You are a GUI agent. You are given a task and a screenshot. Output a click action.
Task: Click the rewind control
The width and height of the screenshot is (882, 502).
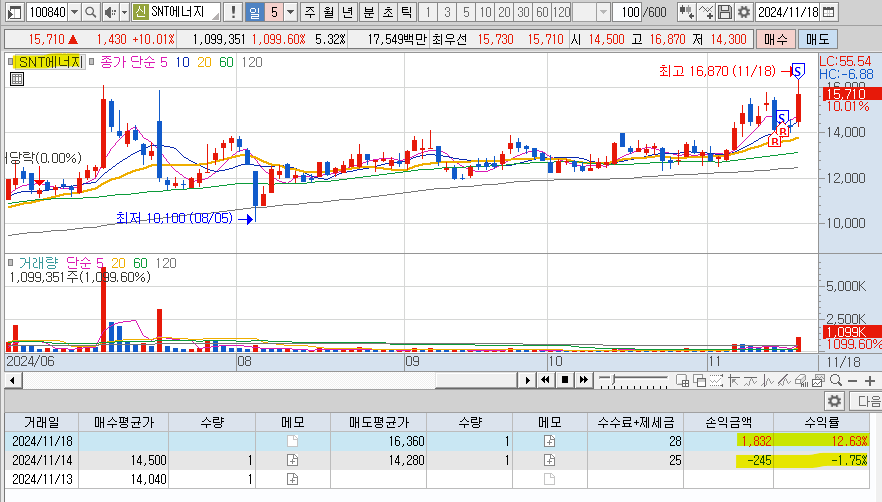coord(545,380)
